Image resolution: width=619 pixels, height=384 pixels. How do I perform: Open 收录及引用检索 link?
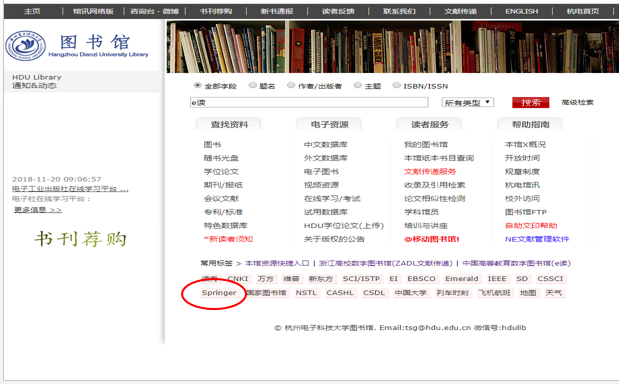(435, 185)
